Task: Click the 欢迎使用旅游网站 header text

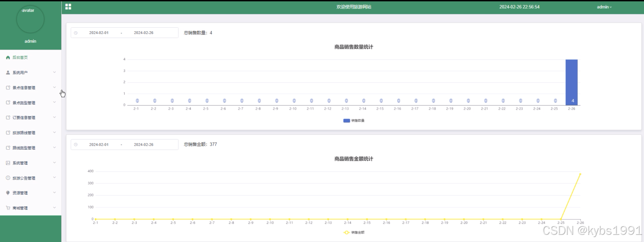Action: 354,7
